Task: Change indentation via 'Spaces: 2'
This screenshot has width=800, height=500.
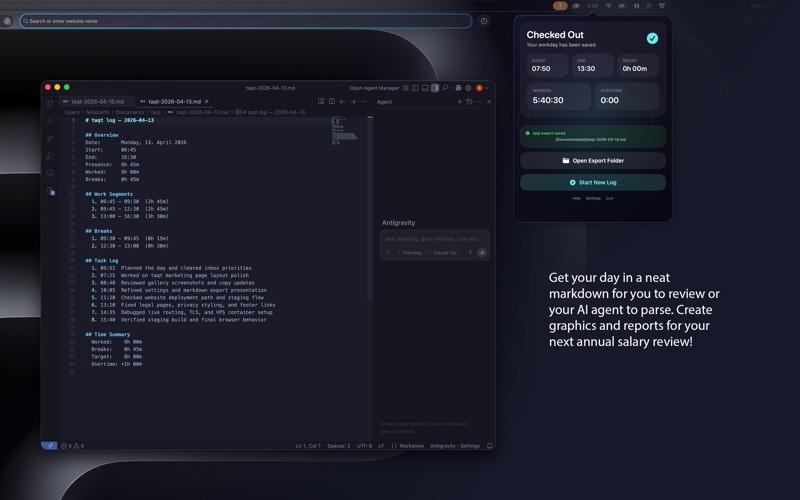Action: point(339,446)
